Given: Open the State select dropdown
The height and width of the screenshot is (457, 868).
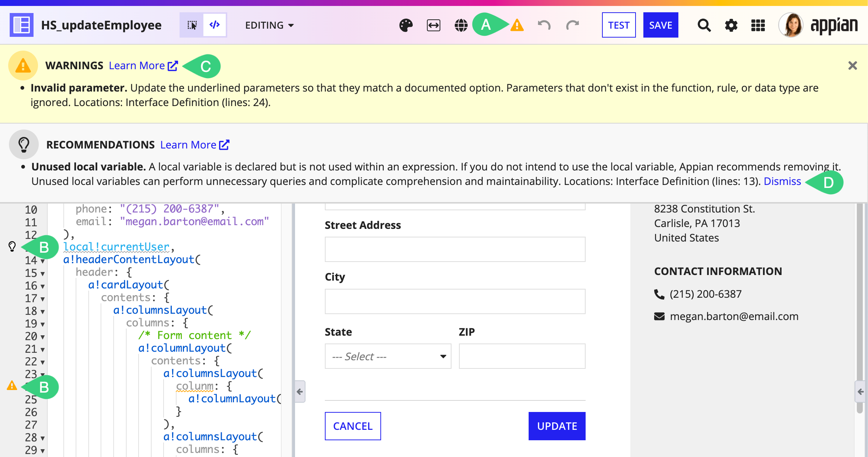Looking at the screenshot, I should pyautogui.click(x=388, y=356).
